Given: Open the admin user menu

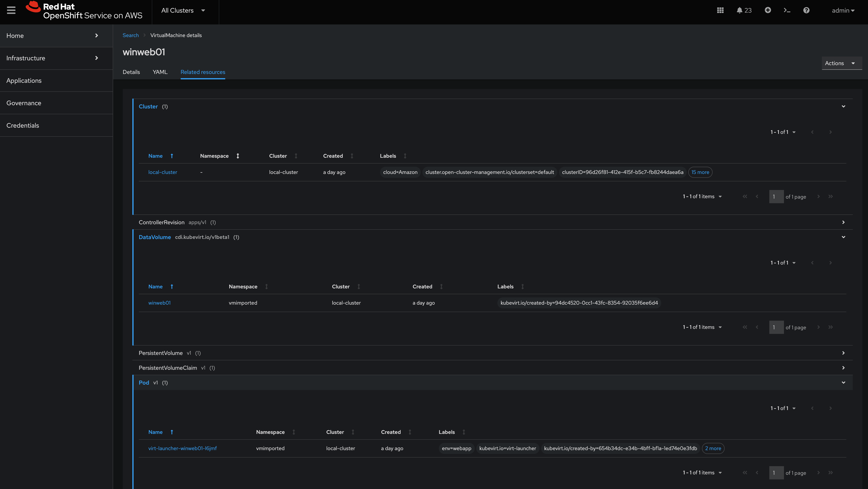Looking at the screenshot, I should (843, 10).
